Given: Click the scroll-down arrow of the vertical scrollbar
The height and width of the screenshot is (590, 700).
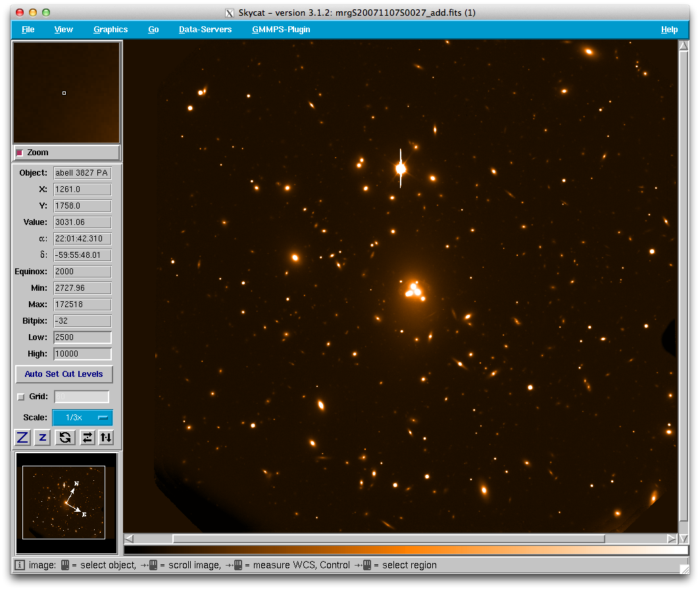Looking at the screenshot, I should click(x=684, y=539).
